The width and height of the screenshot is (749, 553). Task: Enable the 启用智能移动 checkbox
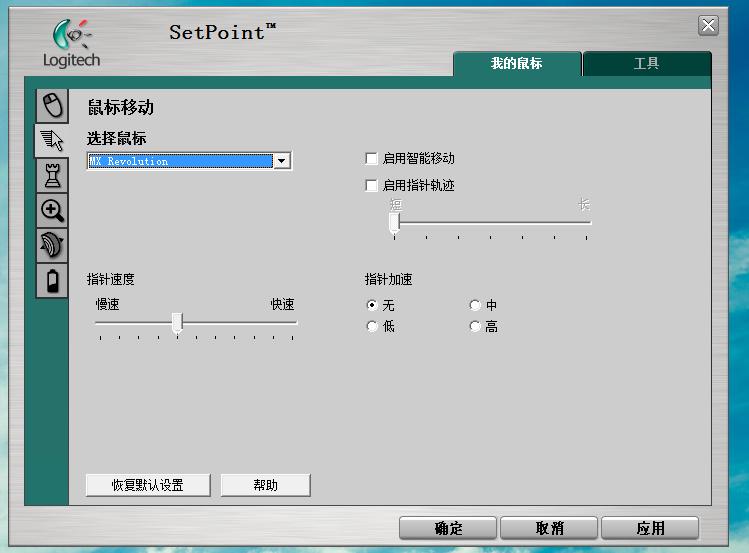coord(371,159)
